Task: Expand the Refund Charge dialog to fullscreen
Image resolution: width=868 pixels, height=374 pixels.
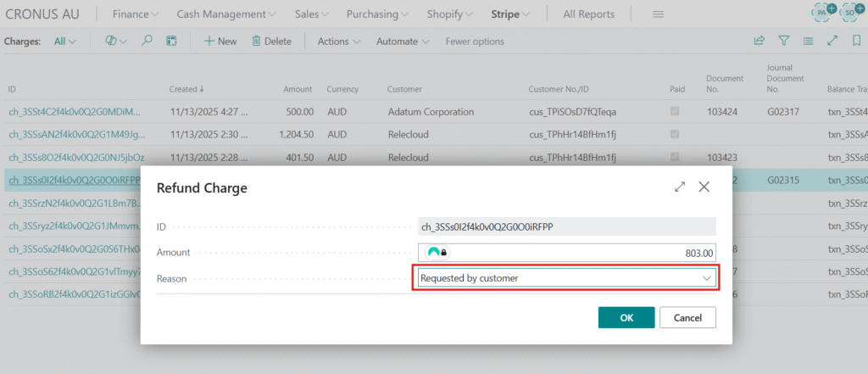Action: (x=680, y=187)
